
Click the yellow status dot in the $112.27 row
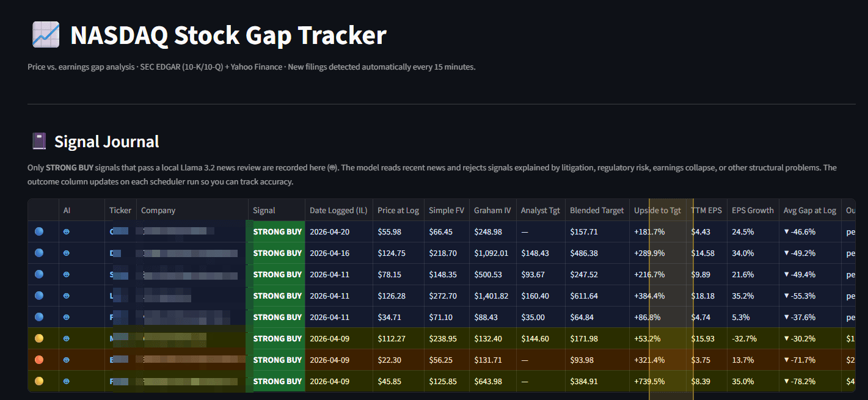pos(39,338)
